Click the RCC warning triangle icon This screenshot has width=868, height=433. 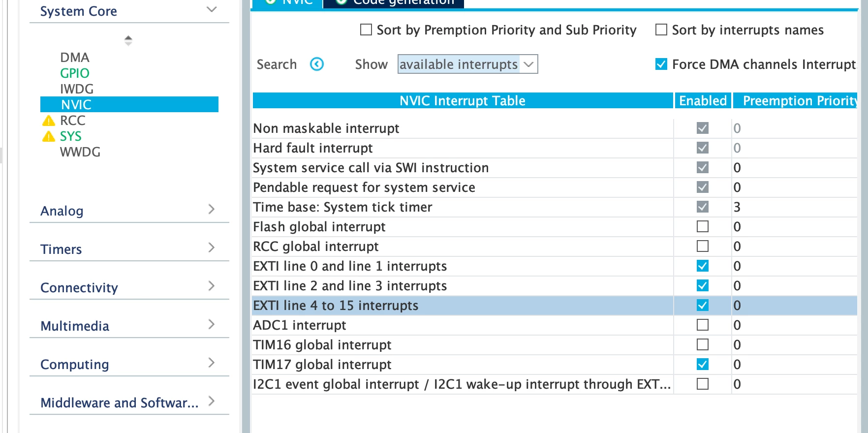point(48,121)
